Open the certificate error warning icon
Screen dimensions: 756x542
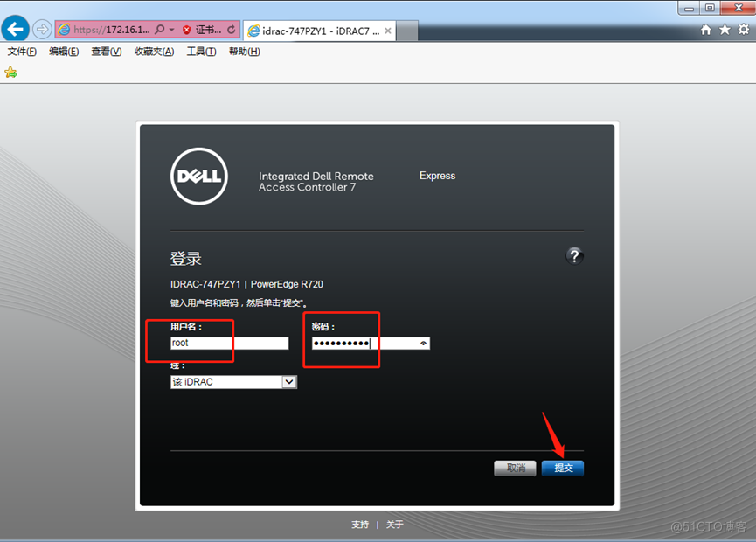coord(186,30)
